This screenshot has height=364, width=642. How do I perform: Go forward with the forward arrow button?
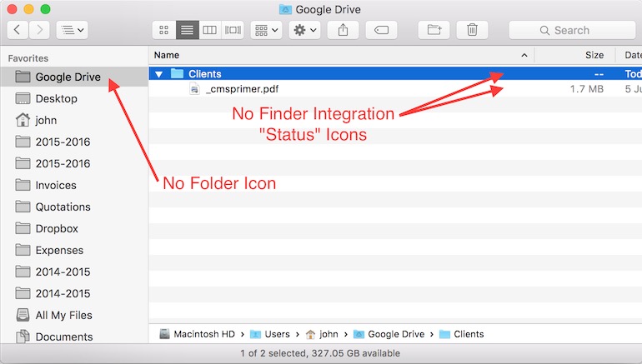(x=39, y=30)
